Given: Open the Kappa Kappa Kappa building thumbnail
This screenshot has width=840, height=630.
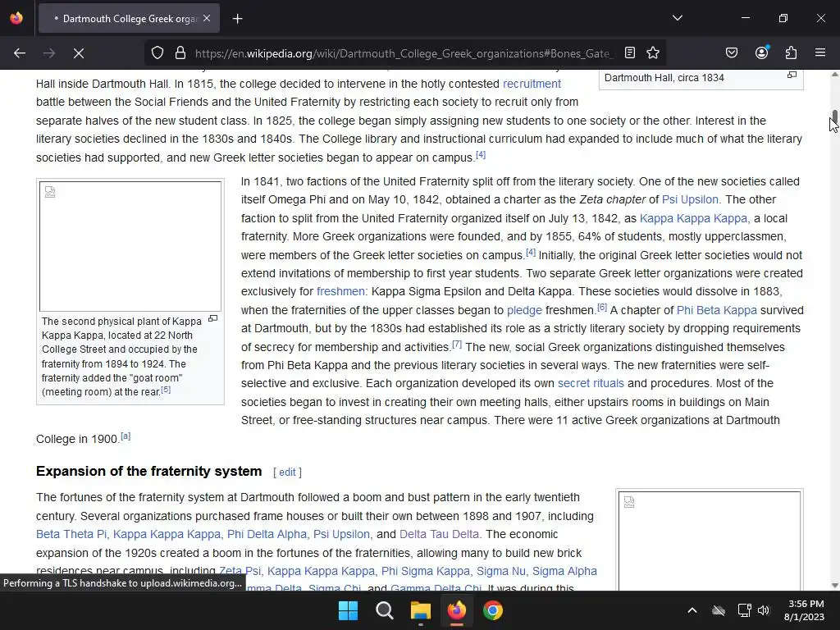Looking at the screenshot, I should pyautogui.click(x=130, y=246).
